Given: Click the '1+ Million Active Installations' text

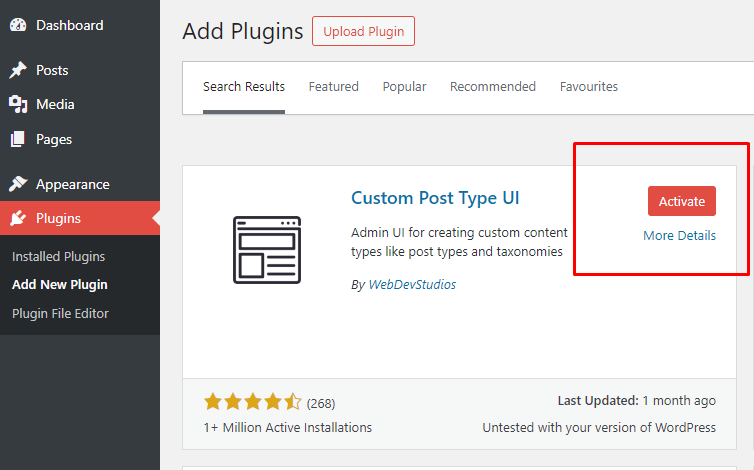Looking at the screenshot, I should click(288, 428).
